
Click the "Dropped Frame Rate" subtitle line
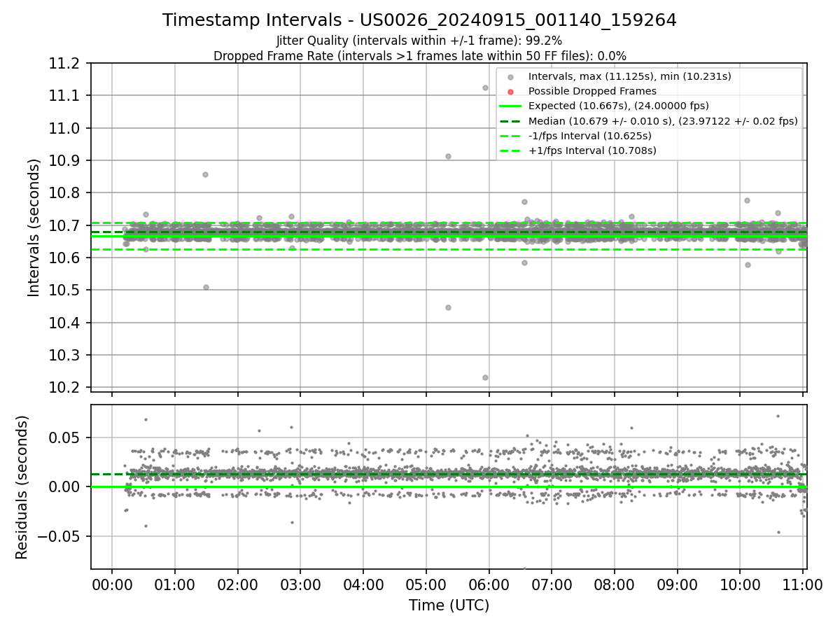[x=419, y=56]
